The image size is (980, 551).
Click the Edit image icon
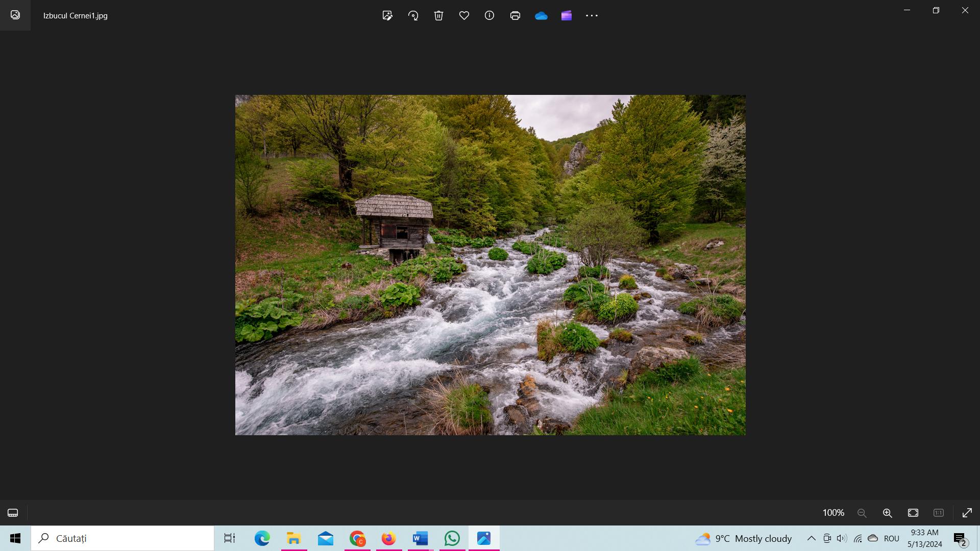pyautogui.click(x=387, y=15)
